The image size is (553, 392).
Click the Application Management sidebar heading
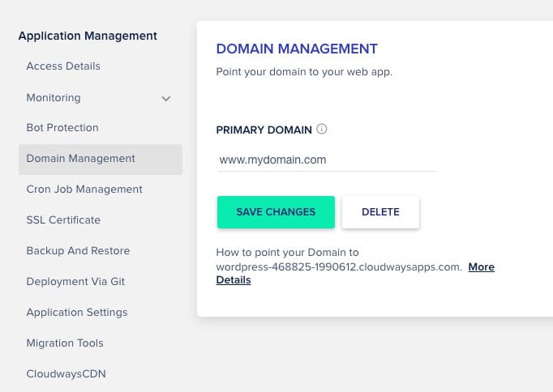pyautogui.click(x=88, y=36)
